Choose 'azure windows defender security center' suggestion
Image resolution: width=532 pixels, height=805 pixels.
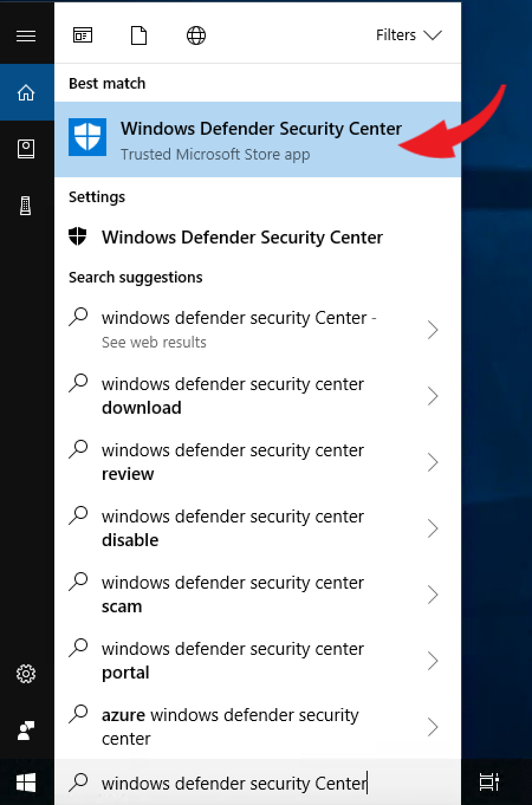click(x=231, y=727)
